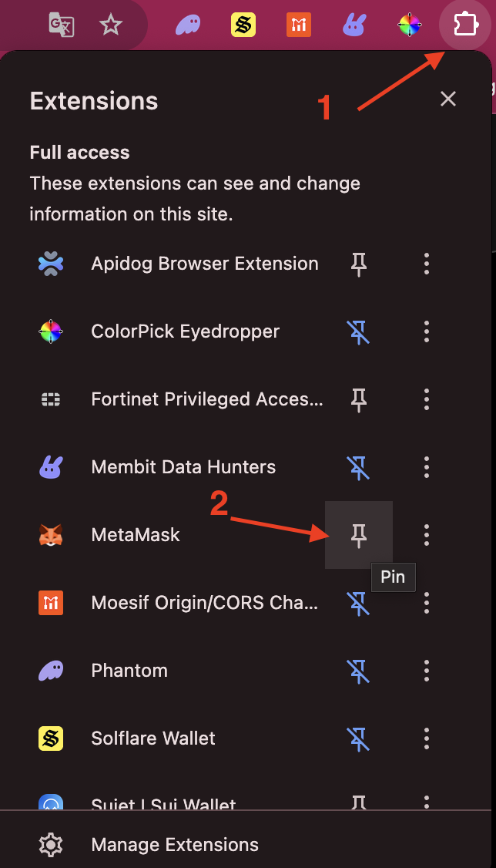Open the Extensions puzzle icon in toolbar
496x868 pixels.
point(465,25)
